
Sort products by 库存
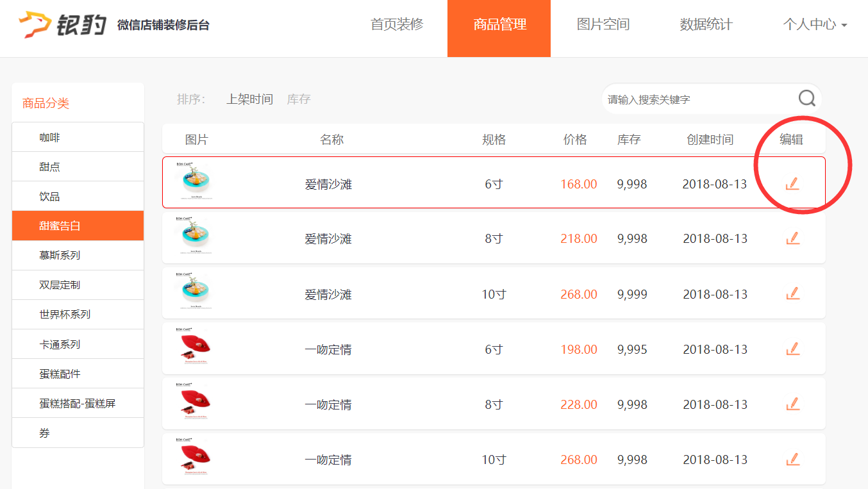point(299,99)
